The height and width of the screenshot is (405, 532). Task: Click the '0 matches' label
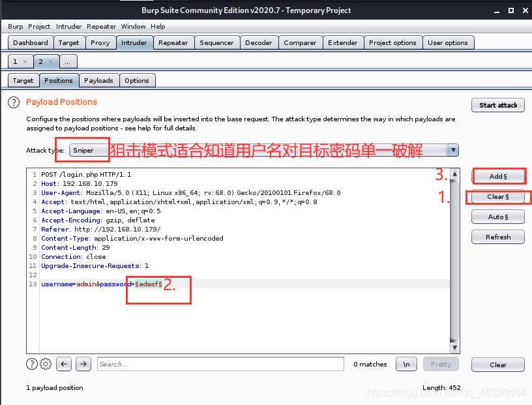tap(370, 365)
